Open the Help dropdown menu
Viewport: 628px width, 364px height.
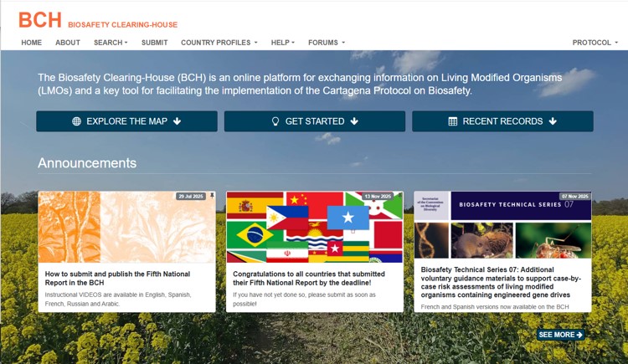282,43
